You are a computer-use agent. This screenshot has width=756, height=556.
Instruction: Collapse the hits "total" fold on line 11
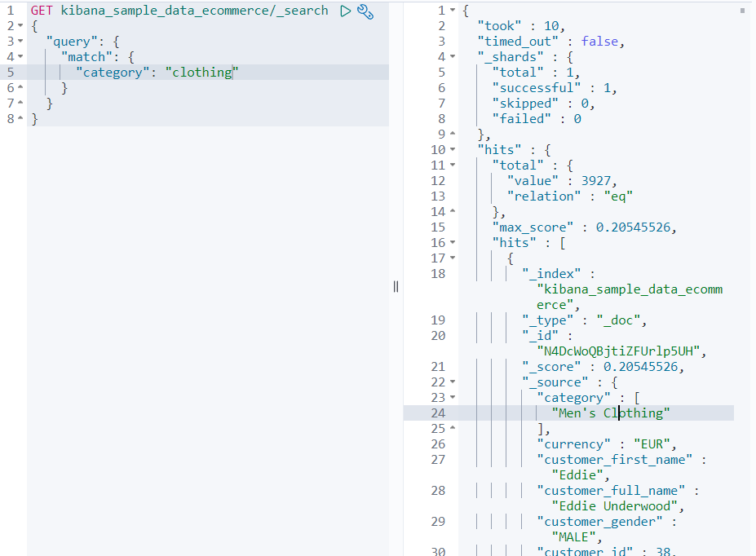click(453, 165)
